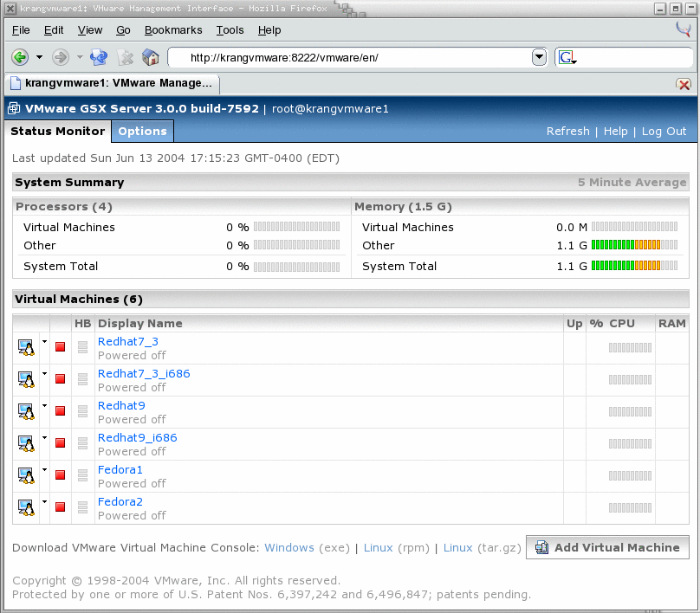Viewport: 700px width, 613px height.
Task: Open the File menu
Action: (21, 30)
